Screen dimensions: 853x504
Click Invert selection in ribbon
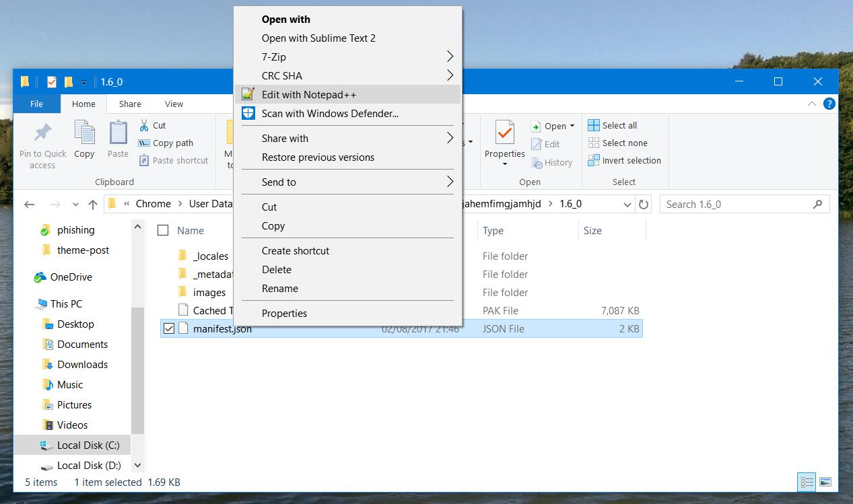(625, 160)
